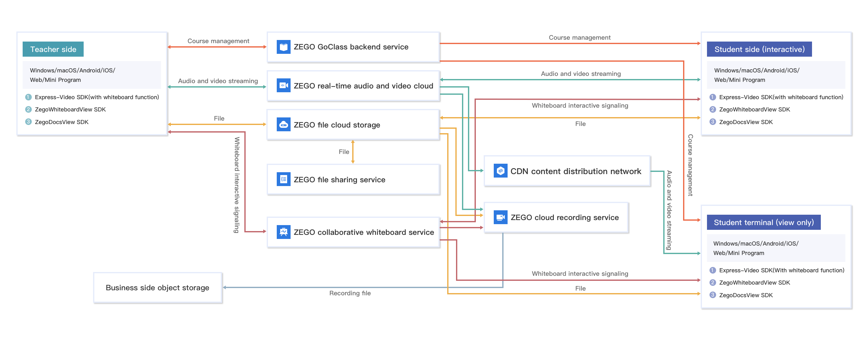Click the ZEGO GoClass backend service book icon
Viewport: 868px width, 340px height.
tap(283, 47)
